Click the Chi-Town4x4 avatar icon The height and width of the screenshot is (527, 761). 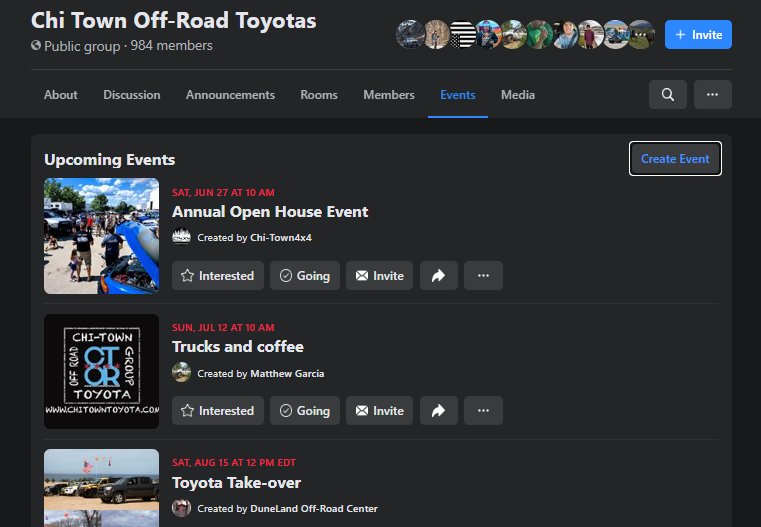pos(182,237)
